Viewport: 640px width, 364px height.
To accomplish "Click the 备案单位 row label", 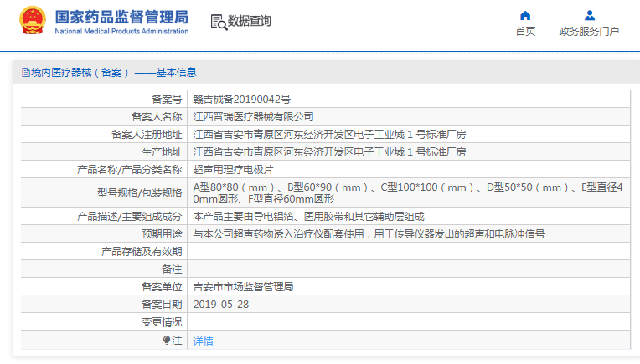I will (162, 287).
